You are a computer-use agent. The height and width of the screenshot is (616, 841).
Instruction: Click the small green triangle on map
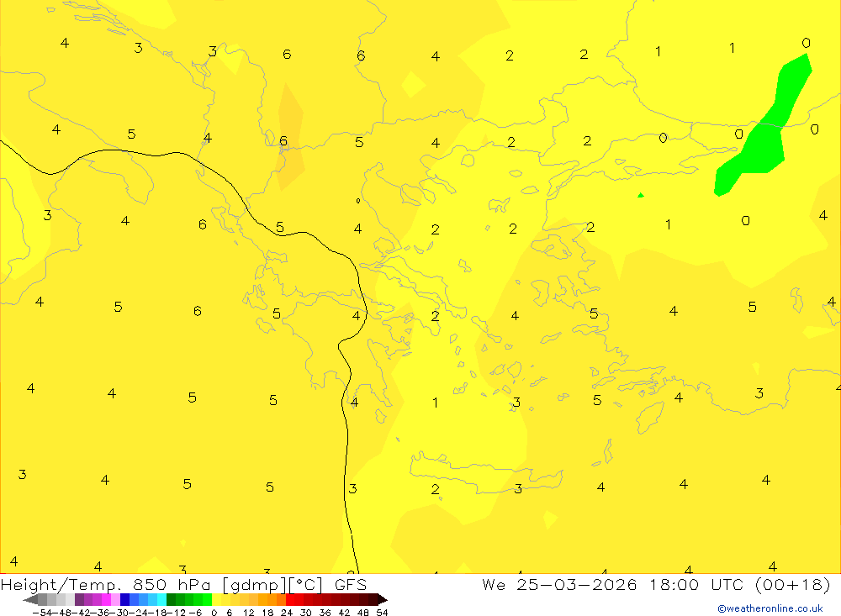coord(640,195)
